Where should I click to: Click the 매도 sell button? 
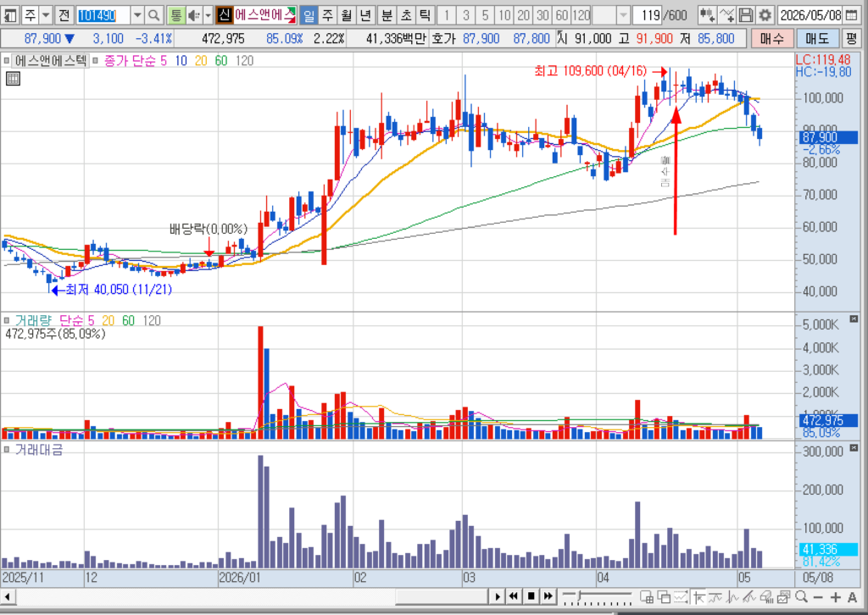[817, 39]
